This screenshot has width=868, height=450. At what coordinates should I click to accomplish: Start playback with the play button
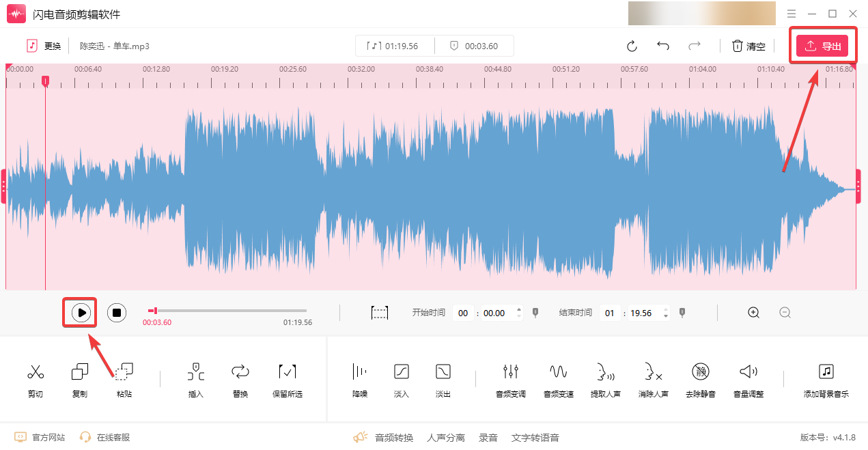coord(81,313)
